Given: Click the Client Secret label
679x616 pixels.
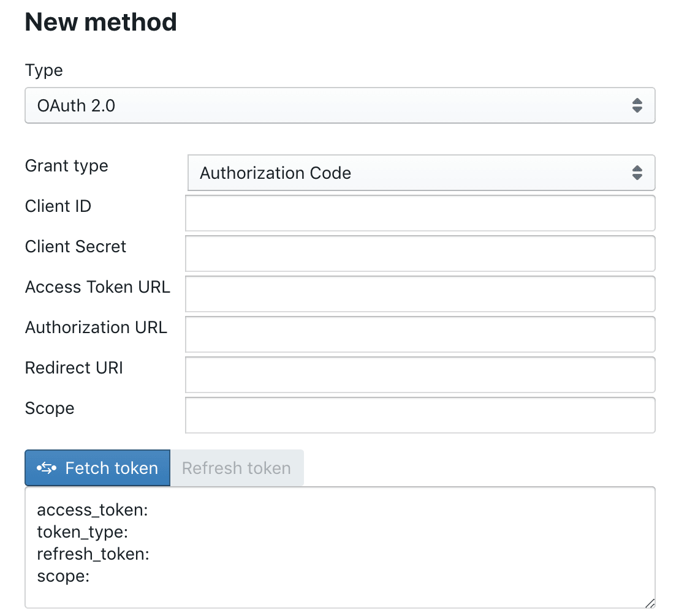Looking at the screenshot, I should (75, 247).
